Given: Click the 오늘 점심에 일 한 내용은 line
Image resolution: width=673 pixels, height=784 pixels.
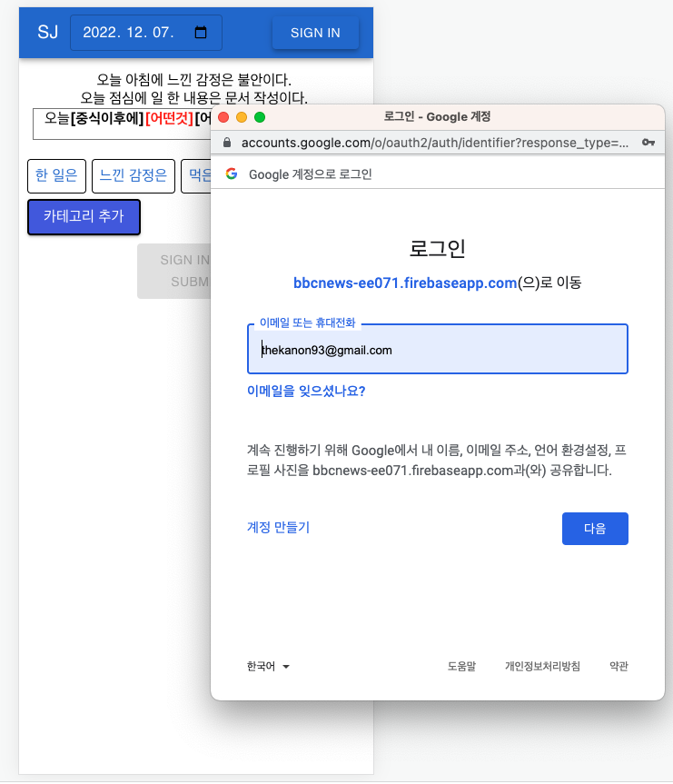Looking at the screenshot, I should coord(194,97).
